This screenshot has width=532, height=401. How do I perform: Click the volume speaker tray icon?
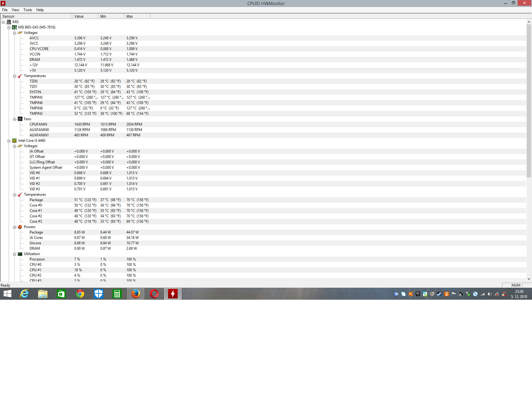(x=489, y=294)
